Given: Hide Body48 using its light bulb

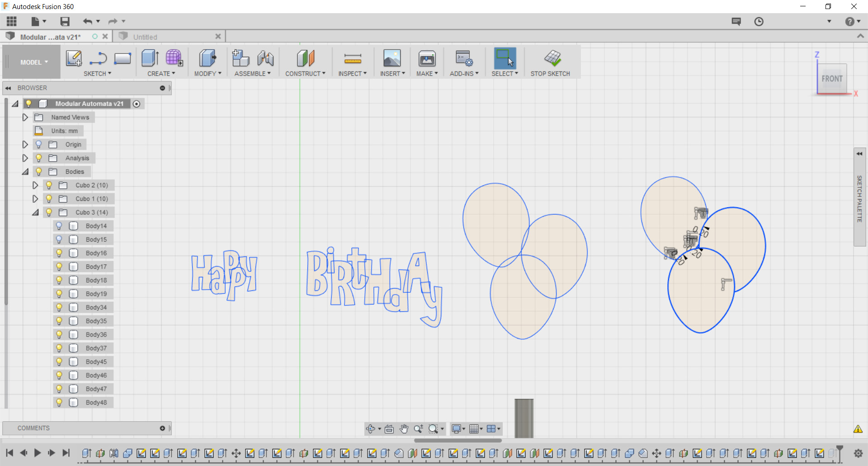Looking at the screenshot, I should [59, 402].
